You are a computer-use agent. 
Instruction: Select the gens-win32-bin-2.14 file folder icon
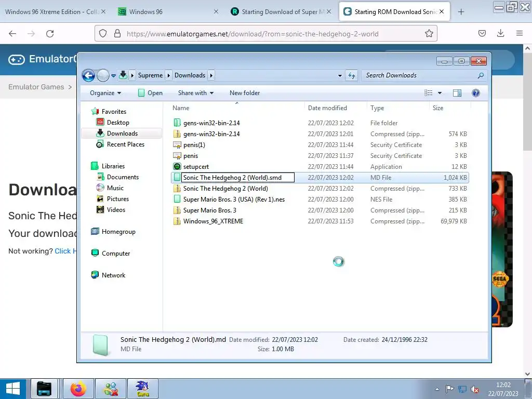(x=177, y=123)
